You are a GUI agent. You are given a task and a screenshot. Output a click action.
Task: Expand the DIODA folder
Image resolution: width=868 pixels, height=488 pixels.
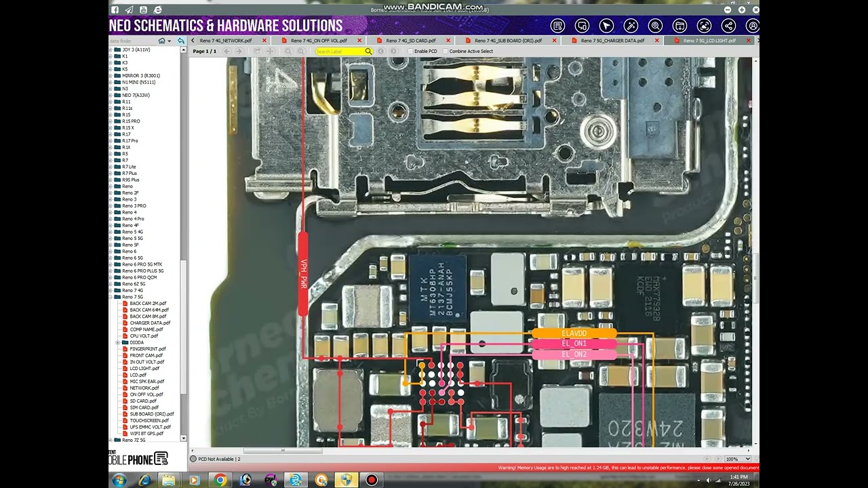click(x=118, y=342)
